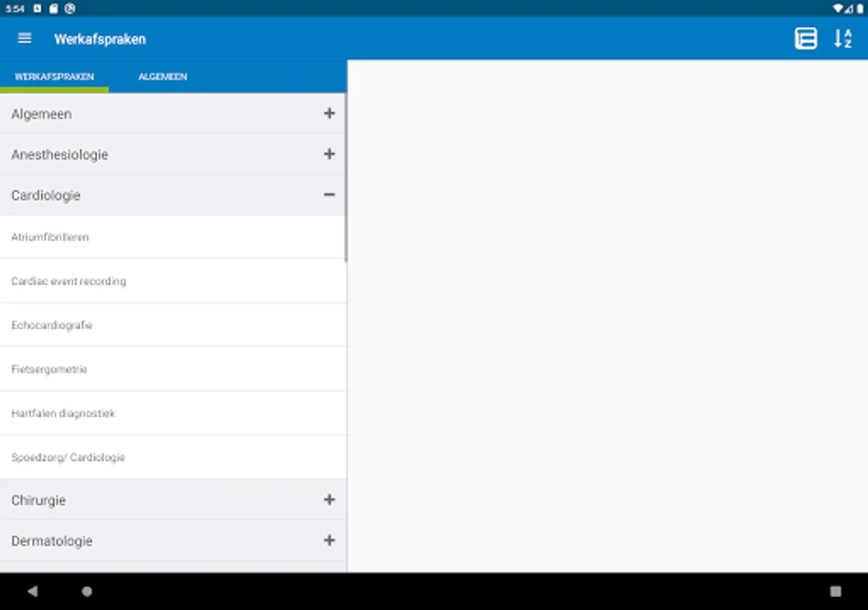This screenshot has height=610, width=868.
Task: Open the Spoedzorg/ Cardiologie entry
Action: (x=173, y=457)
